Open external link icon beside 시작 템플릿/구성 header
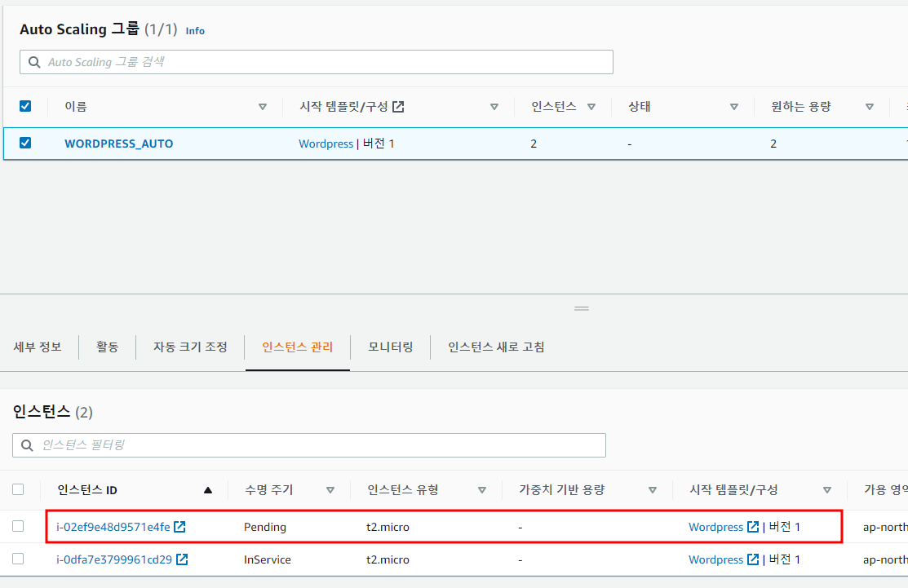This screenshot has height=588, width=908. point(398,107)
